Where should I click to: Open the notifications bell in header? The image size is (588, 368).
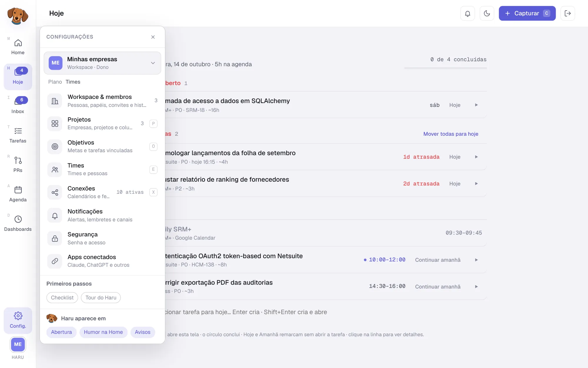467,13
